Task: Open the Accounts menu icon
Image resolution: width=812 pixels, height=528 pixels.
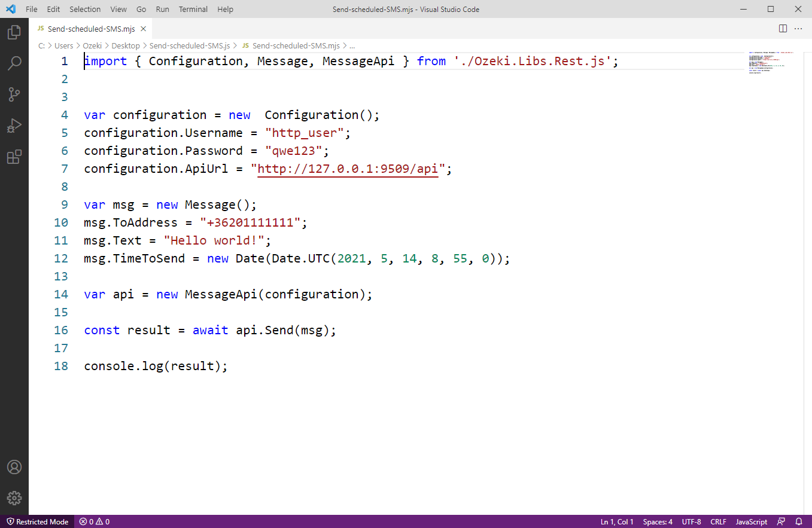Action: click(14, 467)
